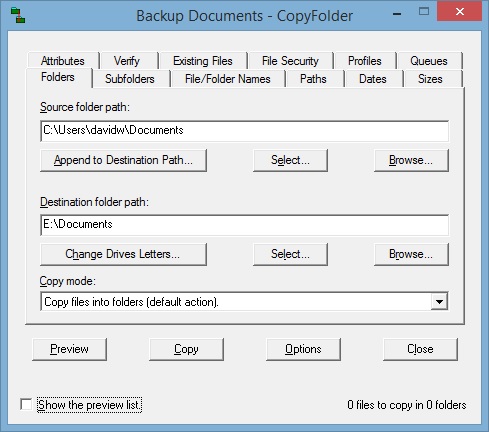Open the Copy mode dropdown arrow
Viewport: 489px width, 432px height.
pos(439,302)
